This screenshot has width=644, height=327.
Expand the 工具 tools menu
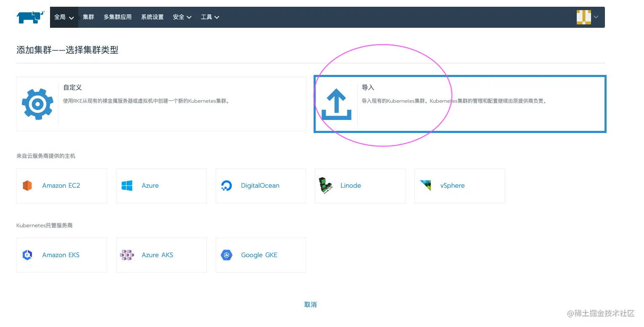point(210,17)
